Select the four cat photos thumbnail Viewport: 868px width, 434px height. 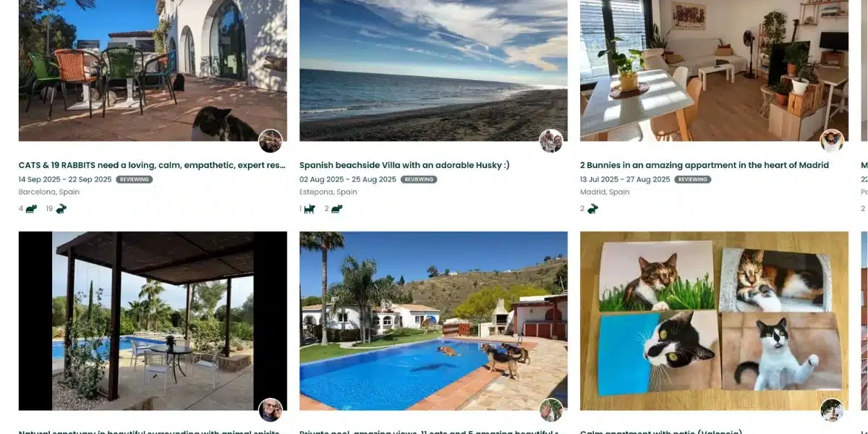tap(714, 321)
